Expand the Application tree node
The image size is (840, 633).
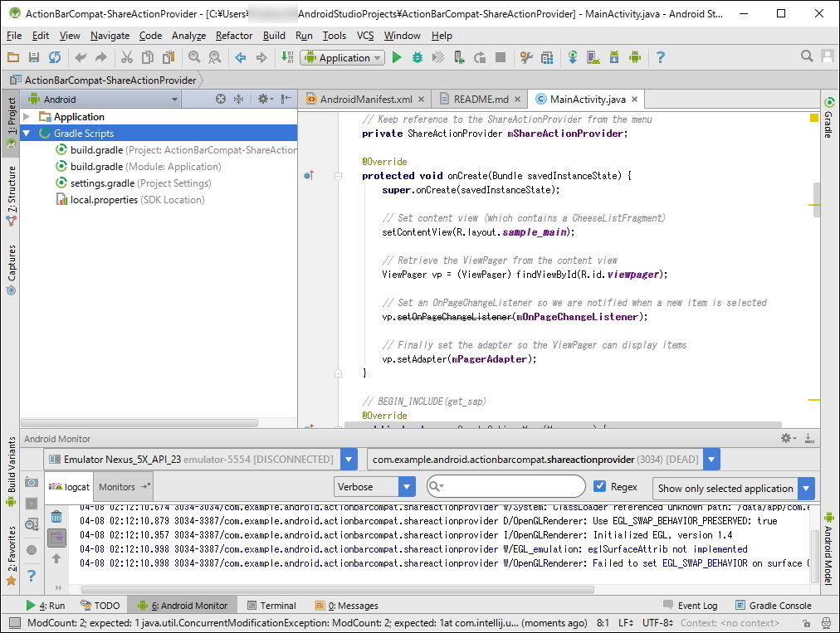tap(27, 117)
